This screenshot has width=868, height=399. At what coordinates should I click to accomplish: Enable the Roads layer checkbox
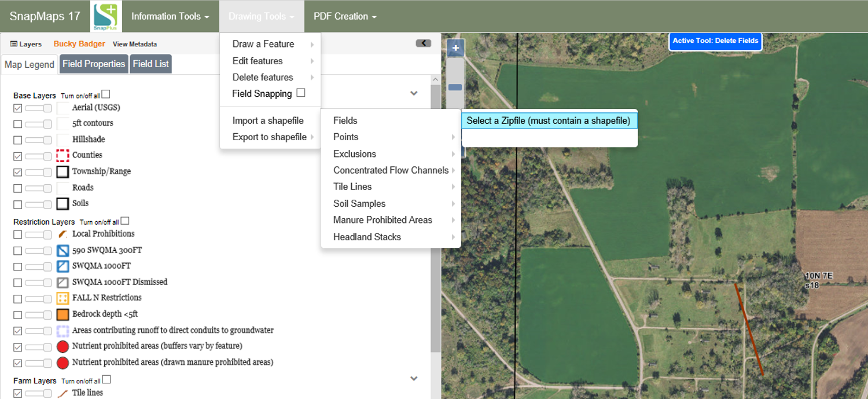click(x=17, y=188)
